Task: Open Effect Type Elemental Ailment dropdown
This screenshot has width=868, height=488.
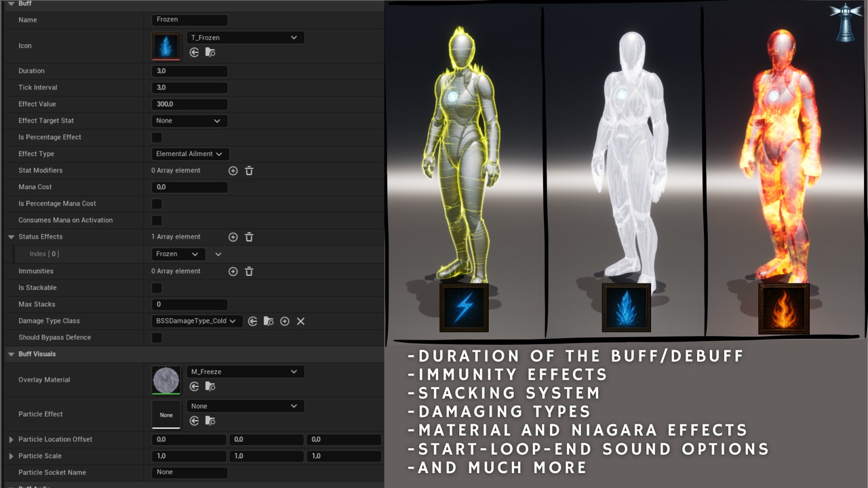Action: click(190, 154)
